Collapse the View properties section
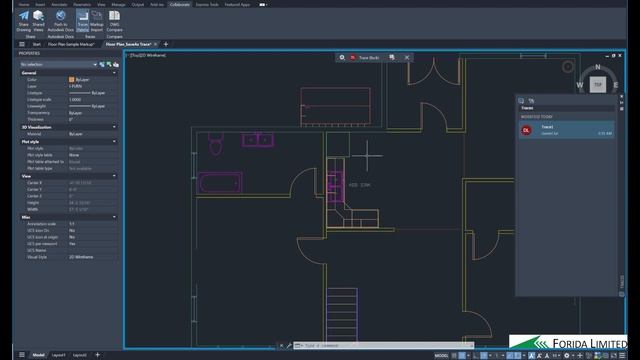 (114, 176)
